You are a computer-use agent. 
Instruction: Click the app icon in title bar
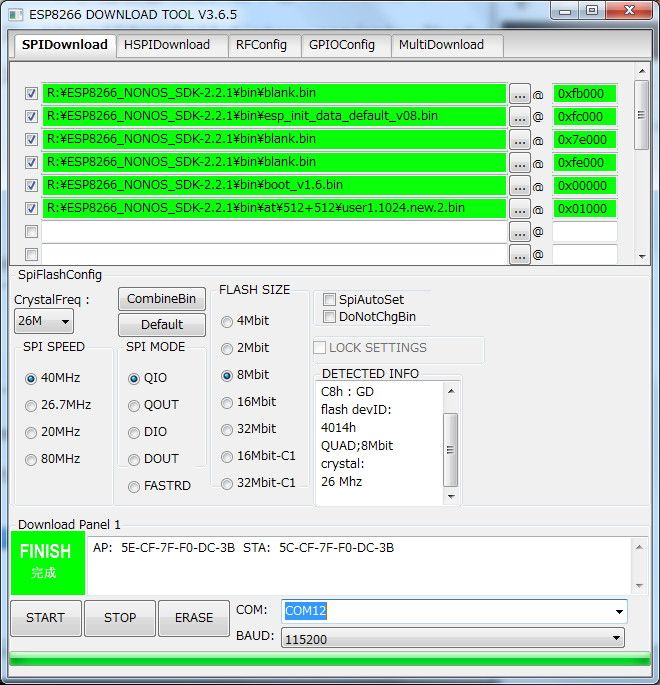(x=16, y=15)
